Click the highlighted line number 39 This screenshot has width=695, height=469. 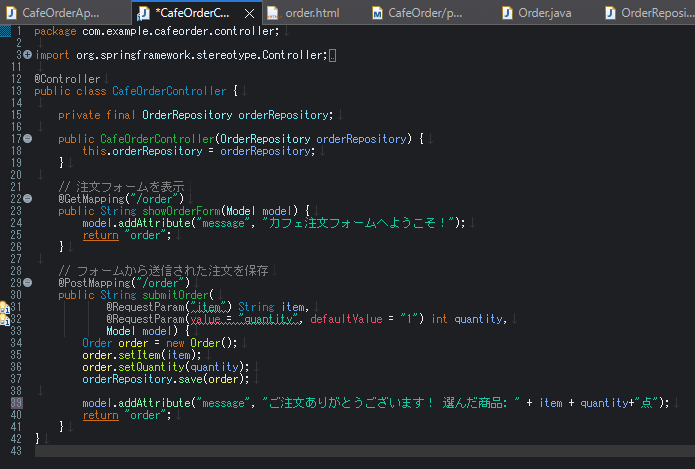15,402
